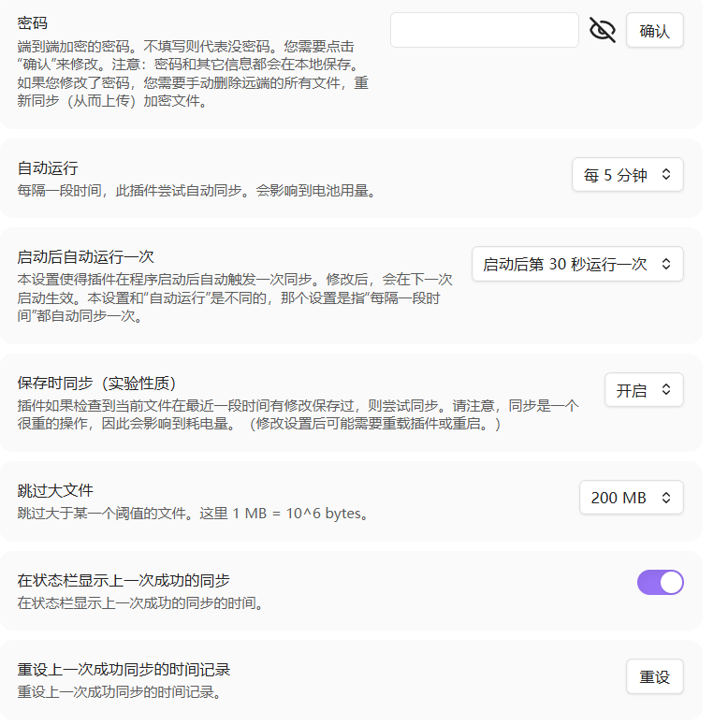This screenshot has height=725, width=728.
Task: Click the 跳过大文件 setting title
Action: (x=55, y=490)
